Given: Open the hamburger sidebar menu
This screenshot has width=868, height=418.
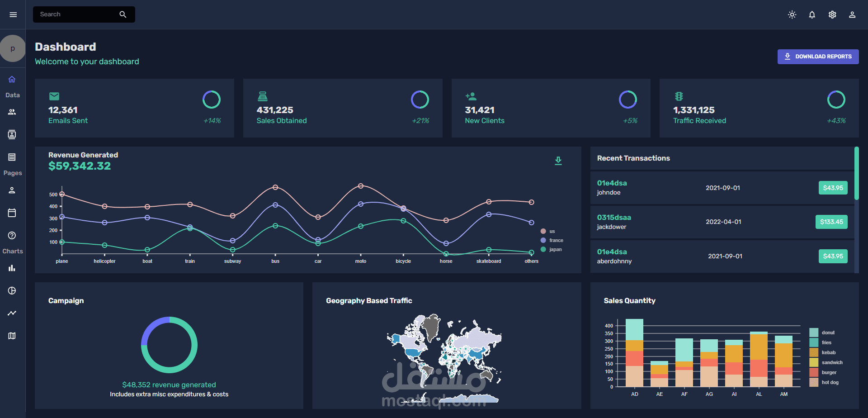Looking at the screenshot, I should [x=13, y=14].
